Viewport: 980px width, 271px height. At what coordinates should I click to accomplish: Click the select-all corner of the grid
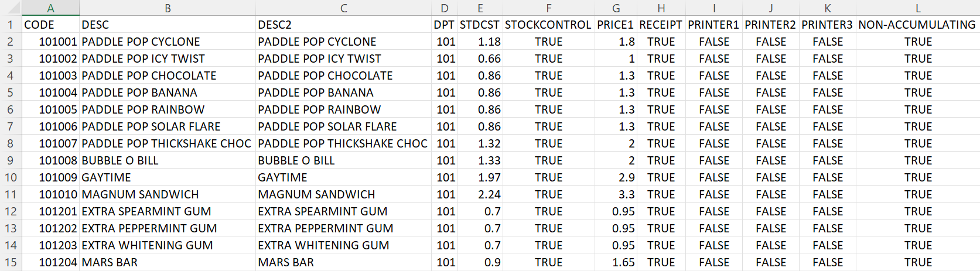11,8
